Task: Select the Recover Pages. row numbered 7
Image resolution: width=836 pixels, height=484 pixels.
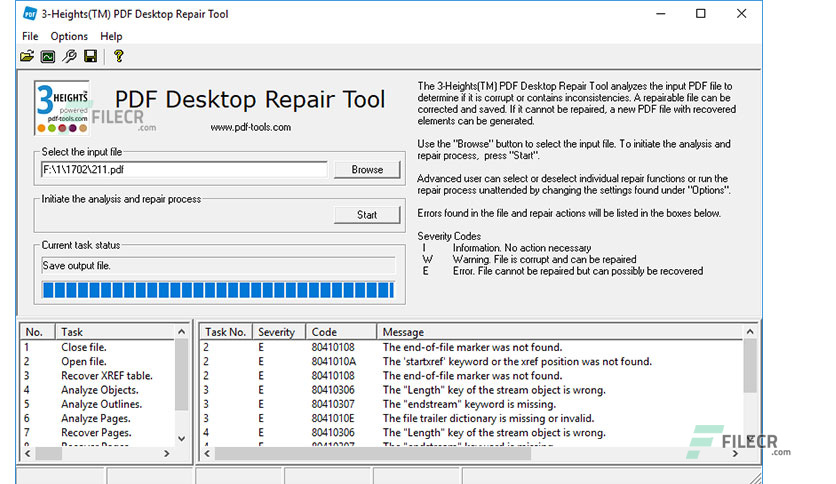Action: point(98,433)
